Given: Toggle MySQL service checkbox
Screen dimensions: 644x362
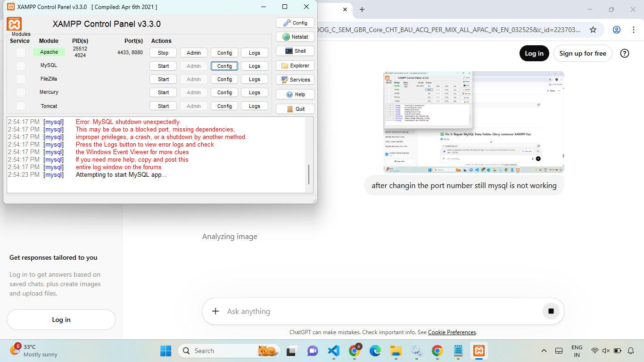Looking at the screenshot, I should (x=21, y=66).
